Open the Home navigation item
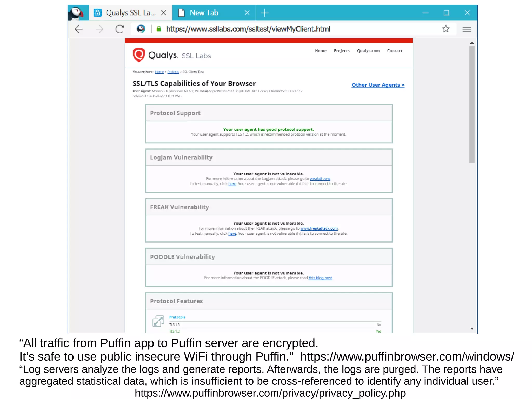532x399 pixels. (x=321, y=51)
